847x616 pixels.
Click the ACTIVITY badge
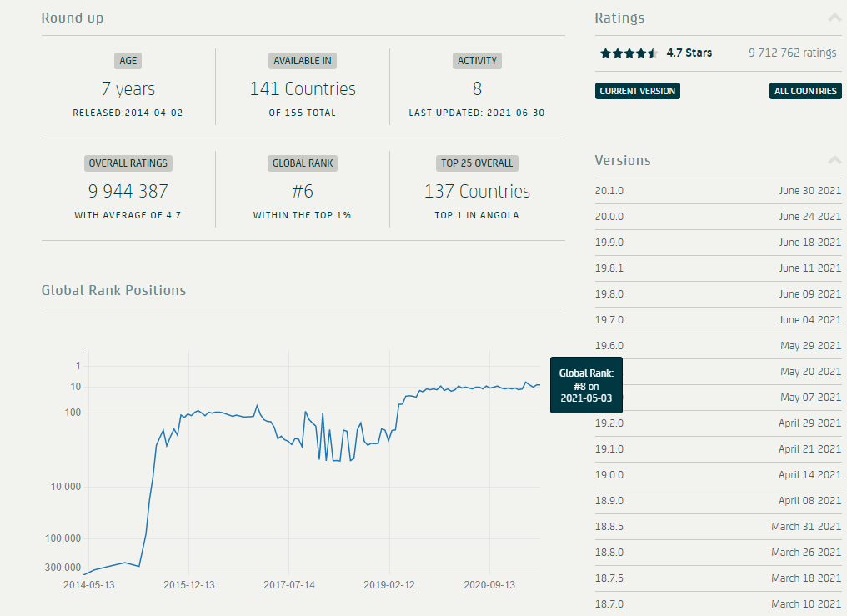pyautogui.click(x=477, y=60)
